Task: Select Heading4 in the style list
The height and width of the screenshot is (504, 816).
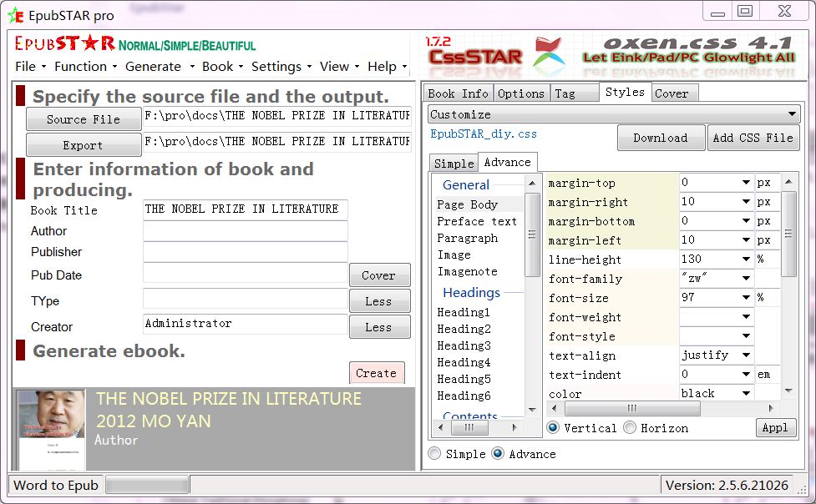Action: pyautogui.click(x=464, y=362)
